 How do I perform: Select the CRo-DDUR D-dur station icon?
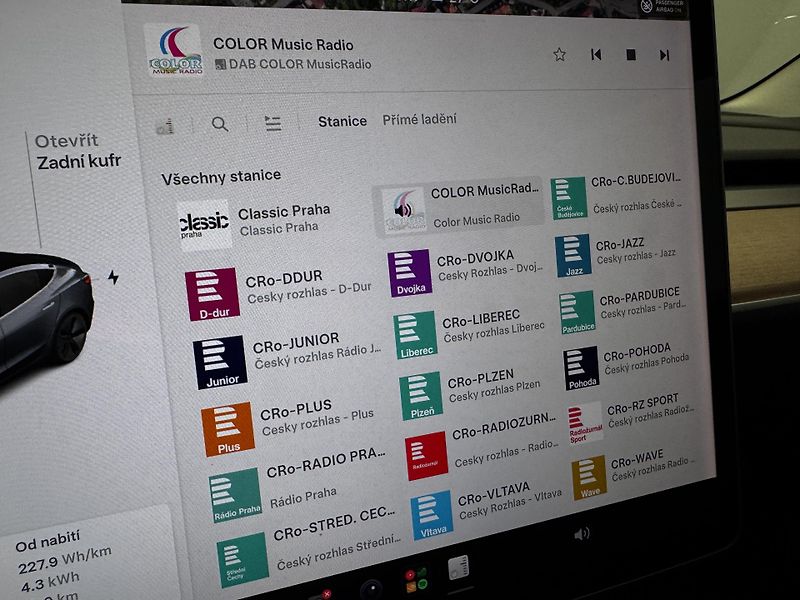[212, 294]
